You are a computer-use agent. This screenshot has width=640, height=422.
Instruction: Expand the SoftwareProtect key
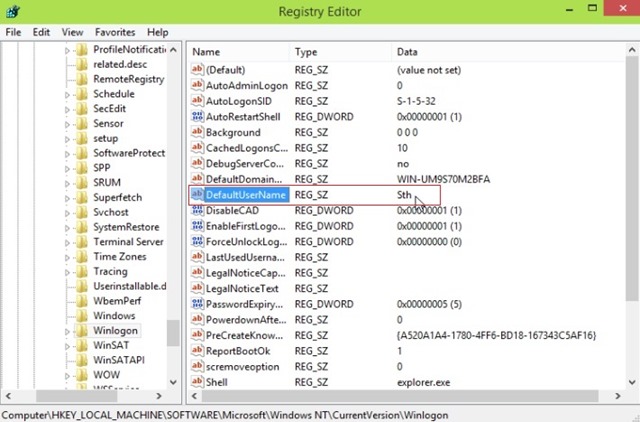point(67,154)
